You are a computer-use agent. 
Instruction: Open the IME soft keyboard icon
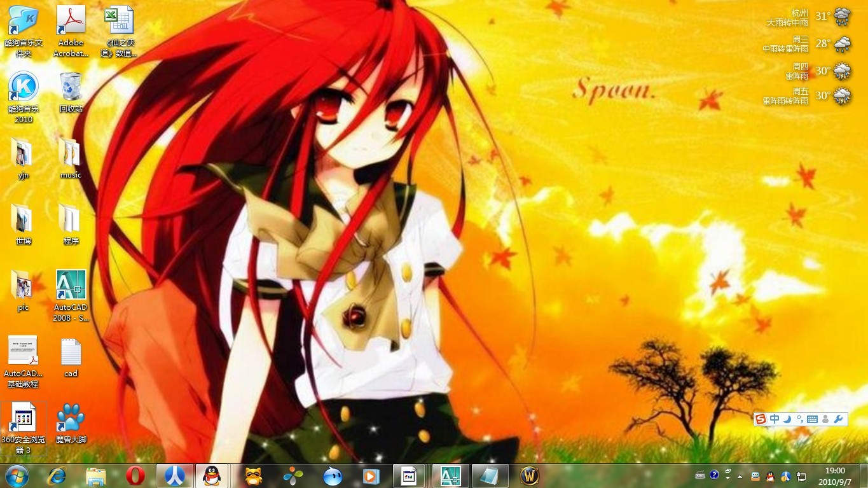coord(812,419)
